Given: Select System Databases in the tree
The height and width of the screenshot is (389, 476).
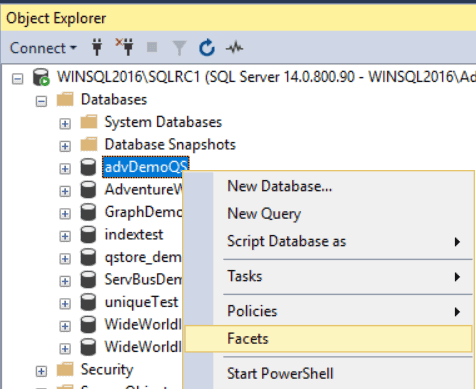Looking at the screenshot, I should click(x=163, y=122).
